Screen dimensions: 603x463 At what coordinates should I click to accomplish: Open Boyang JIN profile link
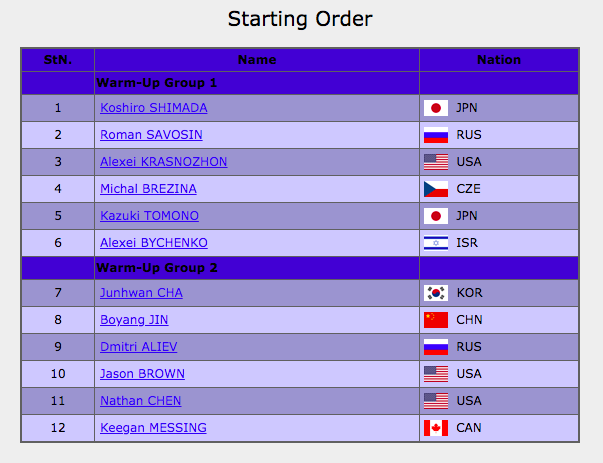click(134, 320)
